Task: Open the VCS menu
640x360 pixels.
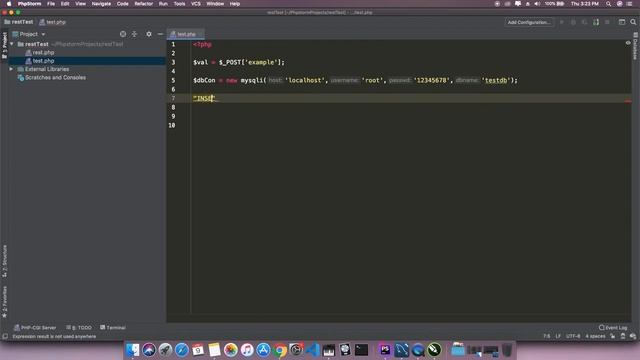Action: click(x=196, y=4)
